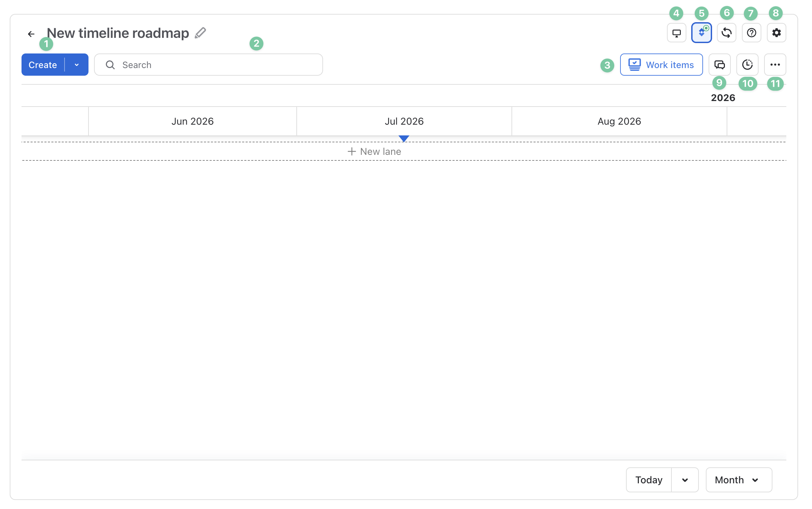Select the Jul 2026 column header
This screenshot has width=812, height=509.
pyautogui.click(x=404, y=121)
